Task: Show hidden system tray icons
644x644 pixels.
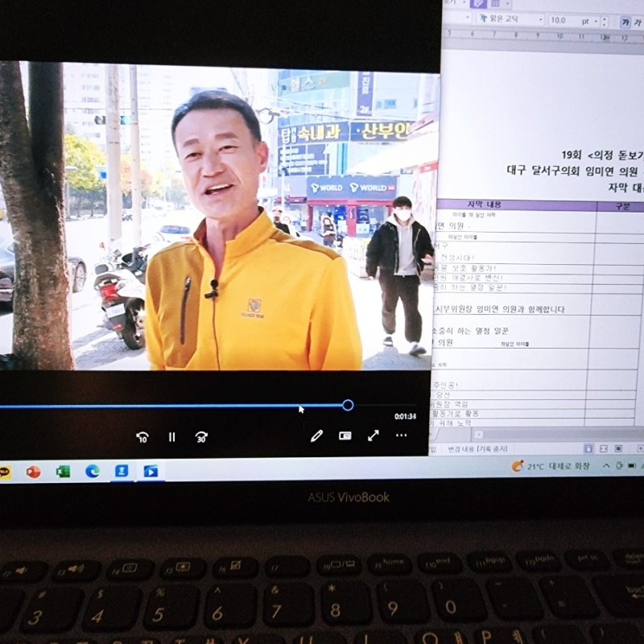Action: pos(606,466)
